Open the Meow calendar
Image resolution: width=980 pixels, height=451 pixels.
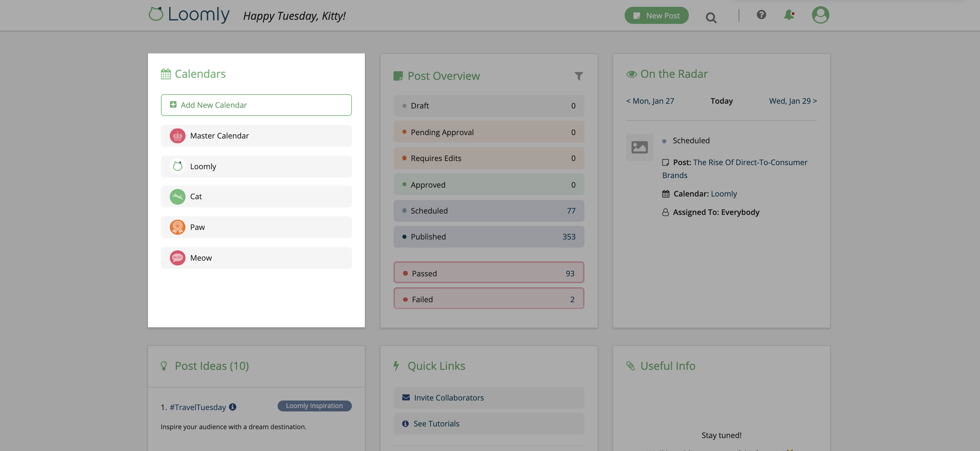pos(256,258)
